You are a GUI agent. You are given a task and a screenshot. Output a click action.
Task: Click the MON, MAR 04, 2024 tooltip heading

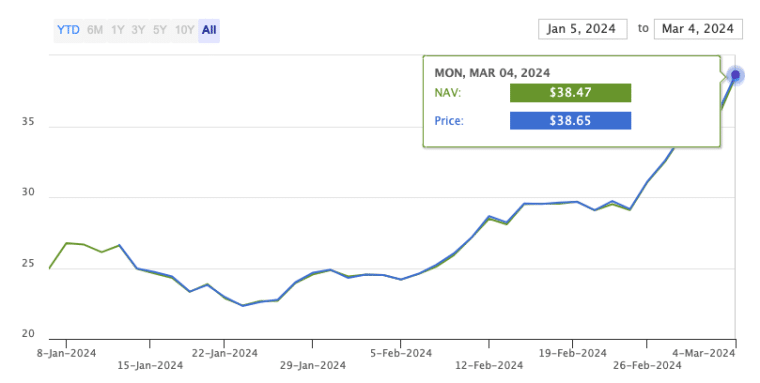(492, 73)
